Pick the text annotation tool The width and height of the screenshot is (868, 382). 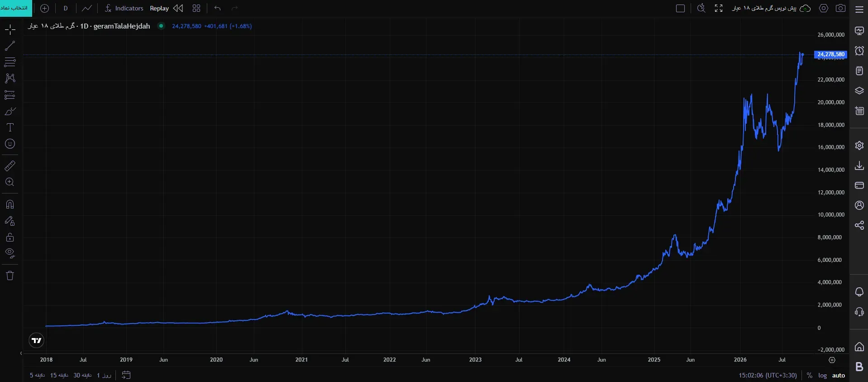(10, 128)
